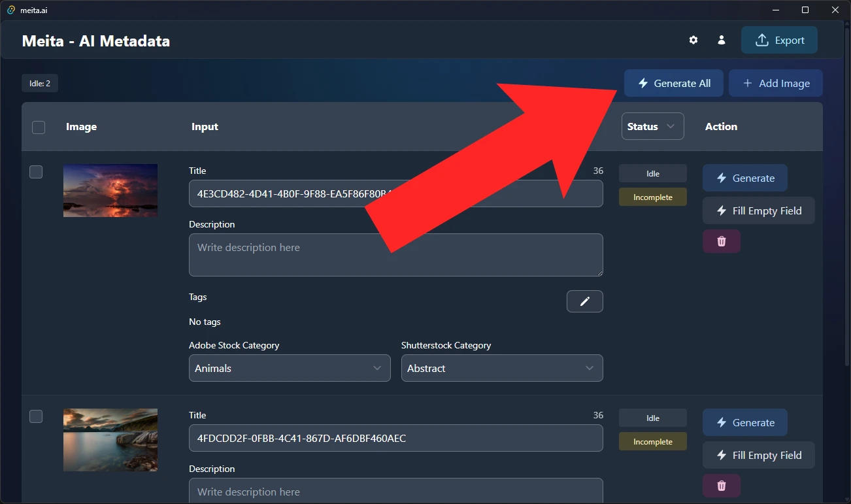Viewport: 851px width, 504px height.
Task: Click the Generate All button
Action: pyautogui.click(x=673, y=83)
